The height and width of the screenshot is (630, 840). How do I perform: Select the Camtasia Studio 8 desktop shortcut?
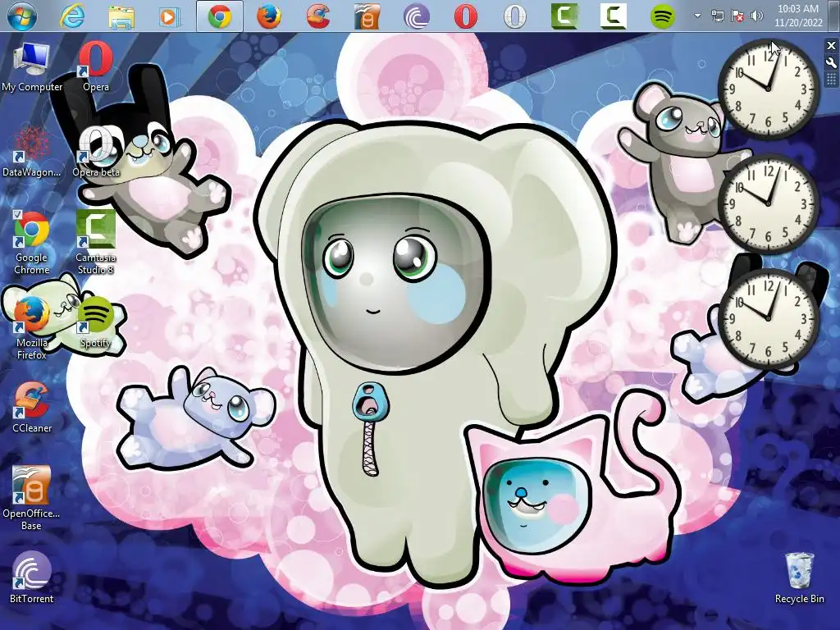click(x=96, y=243)
